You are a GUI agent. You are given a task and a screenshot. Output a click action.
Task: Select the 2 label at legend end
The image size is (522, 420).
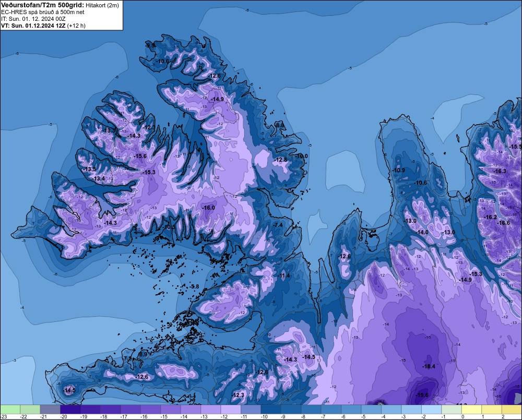pos(503,417)
